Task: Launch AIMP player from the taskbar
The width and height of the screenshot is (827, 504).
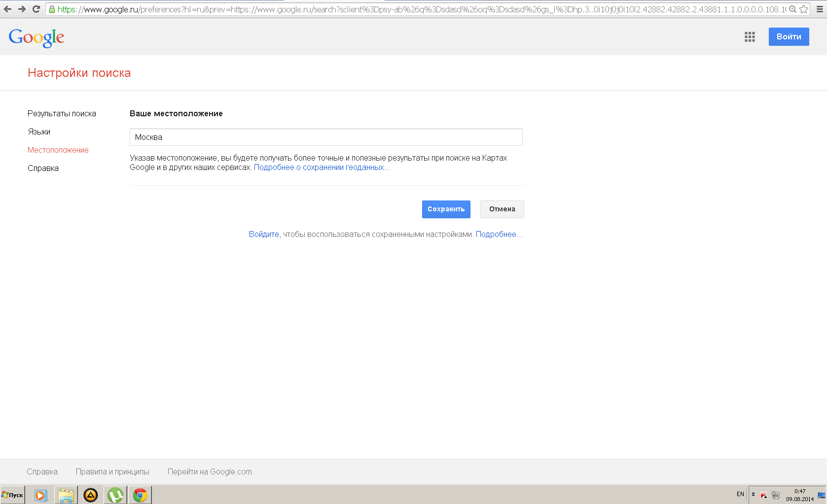Action: click(90, 495)
